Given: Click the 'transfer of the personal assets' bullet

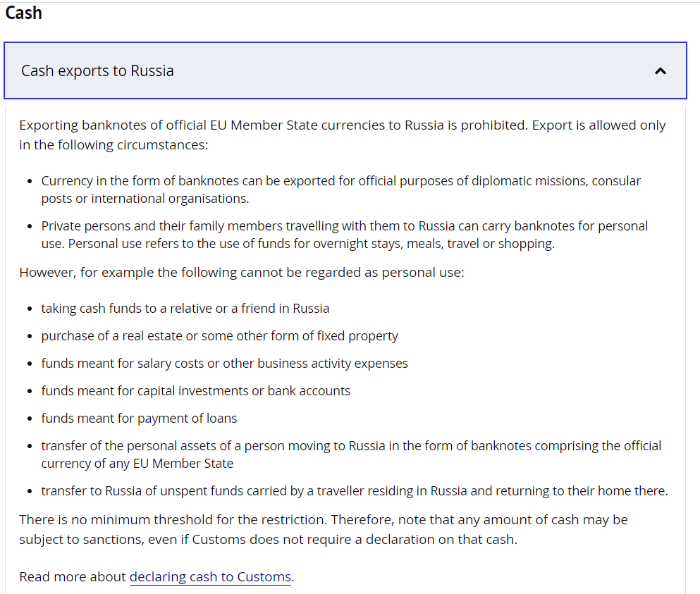Looking at the screenshot, I should coord(351,454).
